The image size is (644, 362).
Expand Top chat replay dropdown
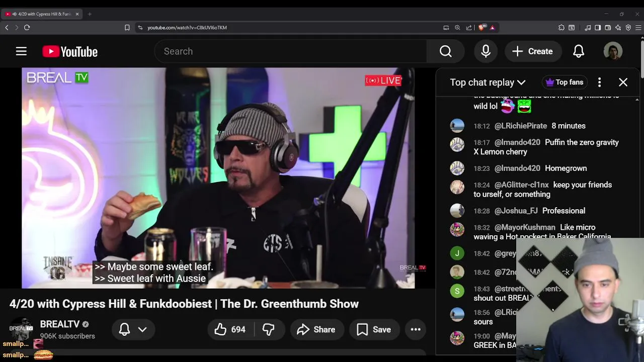[x=488, y=82]
